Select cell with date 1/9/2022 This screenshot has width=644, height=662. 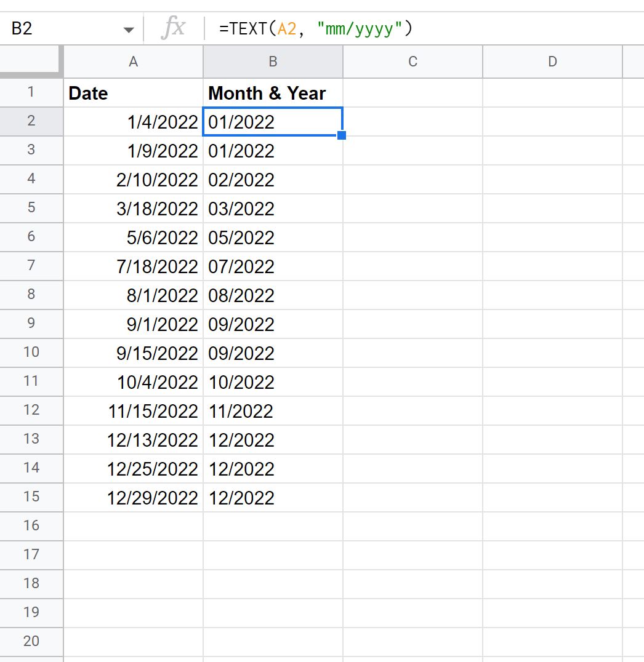(133, 151)
